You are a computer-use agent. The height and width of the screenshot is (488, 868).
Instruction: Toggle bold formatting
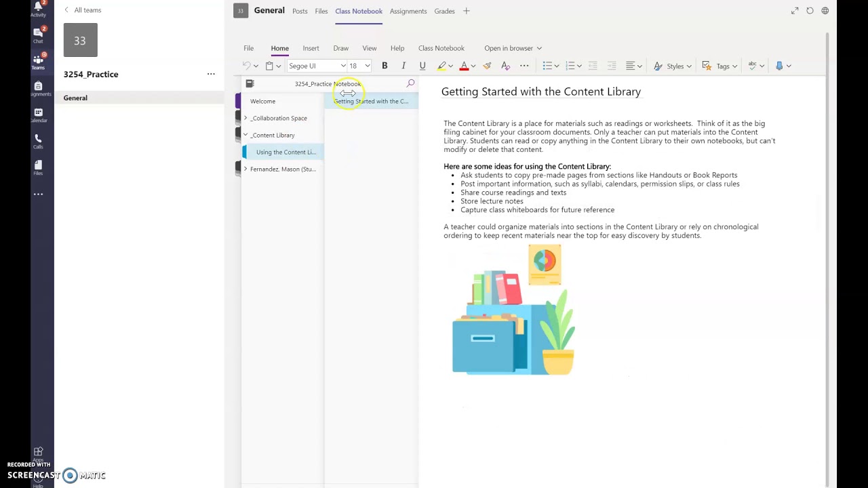click(384, 66)
